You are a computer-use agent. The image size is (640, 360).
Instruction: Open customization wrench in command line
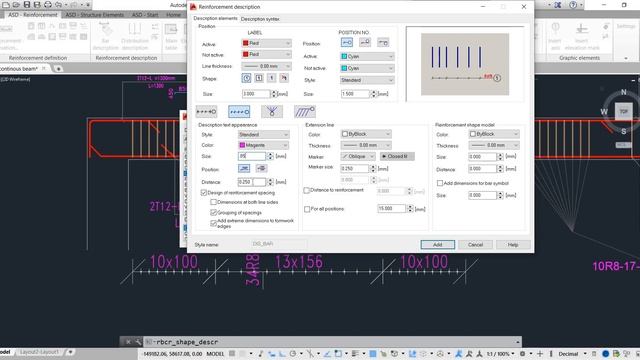[x=138, y=342]
